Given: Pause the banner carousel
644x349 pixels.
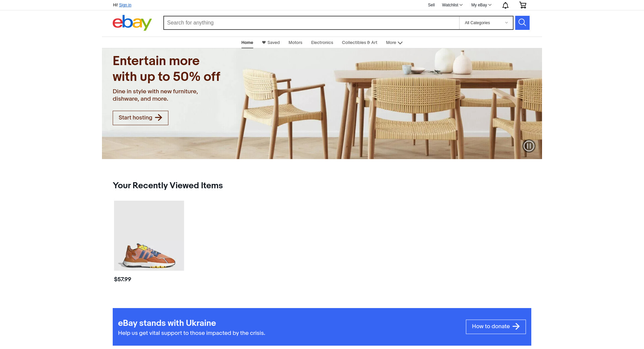Looking at the screenshot, I should click(x=529, y=146).
